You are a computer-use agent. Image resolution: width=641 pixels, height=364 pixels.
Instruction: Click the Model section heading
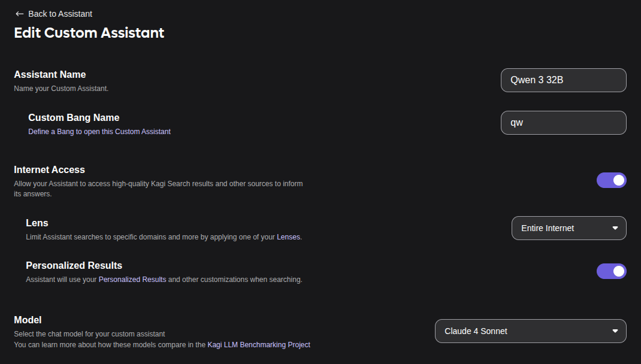28,320
